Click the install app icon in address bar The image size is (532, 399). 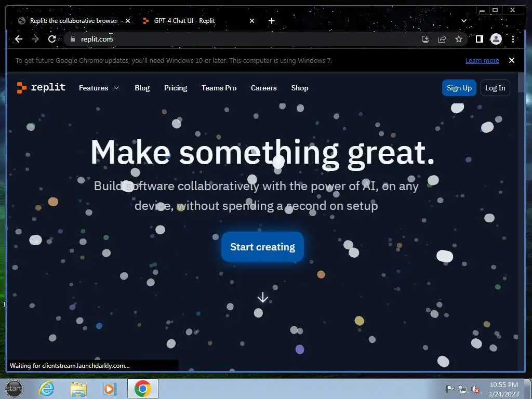(425, 39)
